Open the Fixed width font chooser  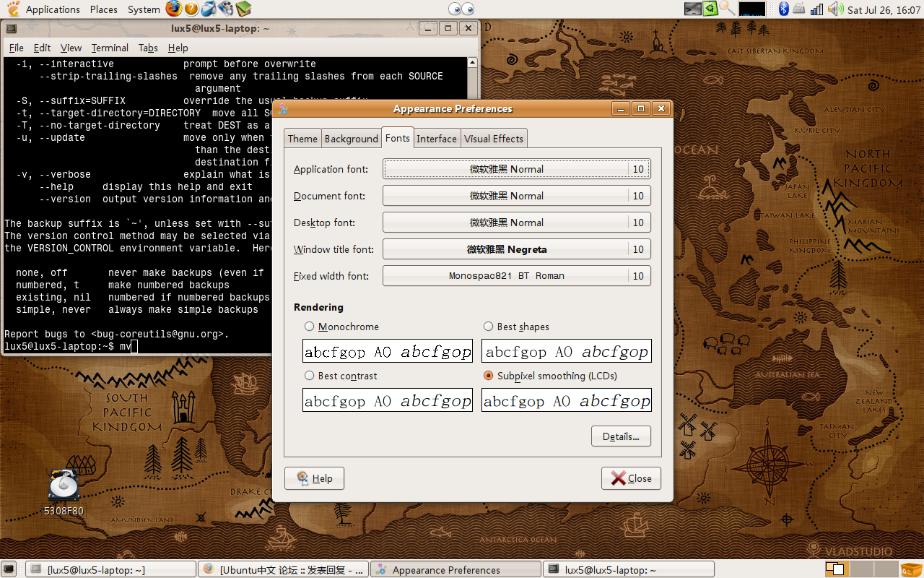517,276
